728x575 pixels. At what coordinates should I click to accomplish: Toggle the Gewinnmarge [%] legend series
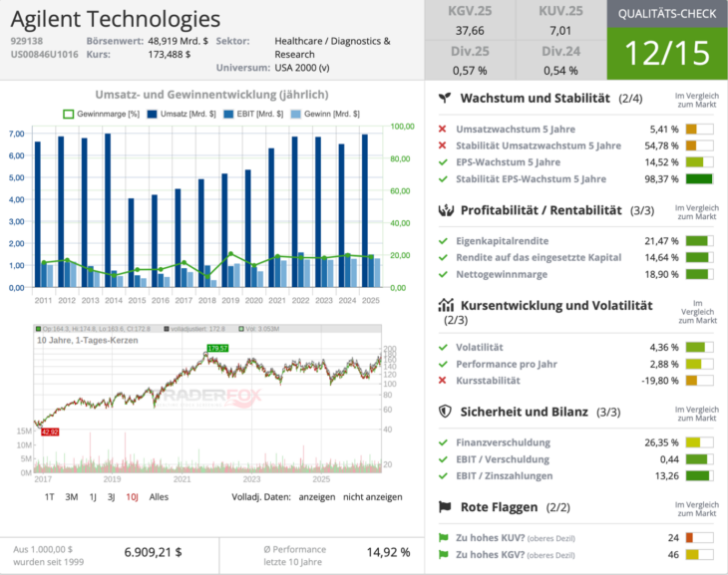[101, 114]
